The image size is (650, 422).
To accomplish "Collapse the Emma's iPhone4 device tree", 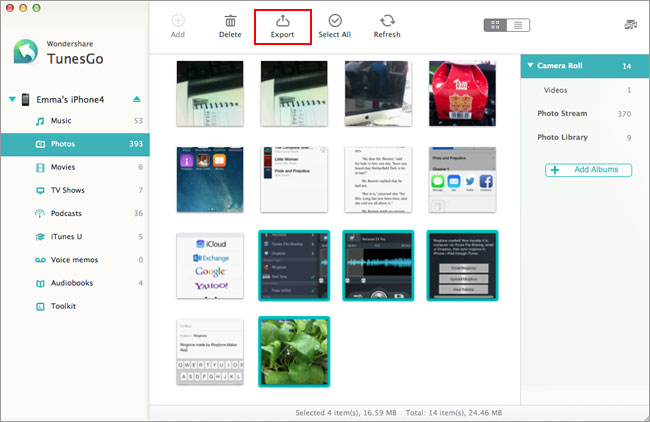I will (12, 99).
